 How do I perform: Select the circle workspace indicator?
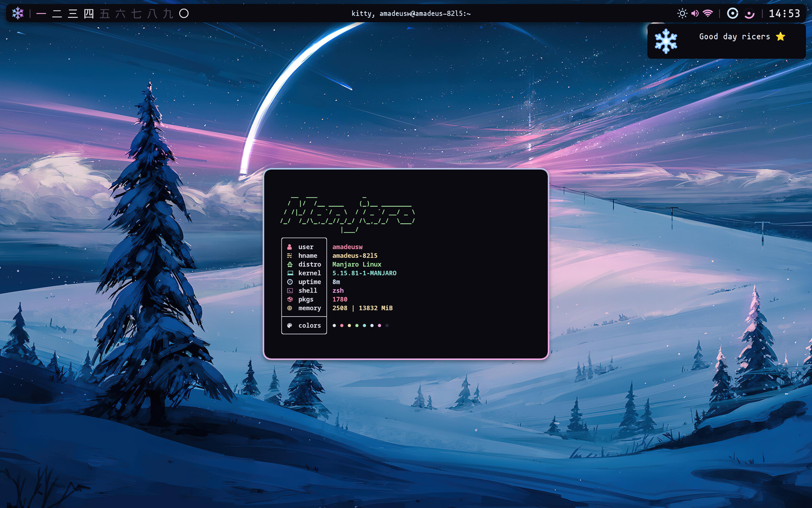coord(184,13)
